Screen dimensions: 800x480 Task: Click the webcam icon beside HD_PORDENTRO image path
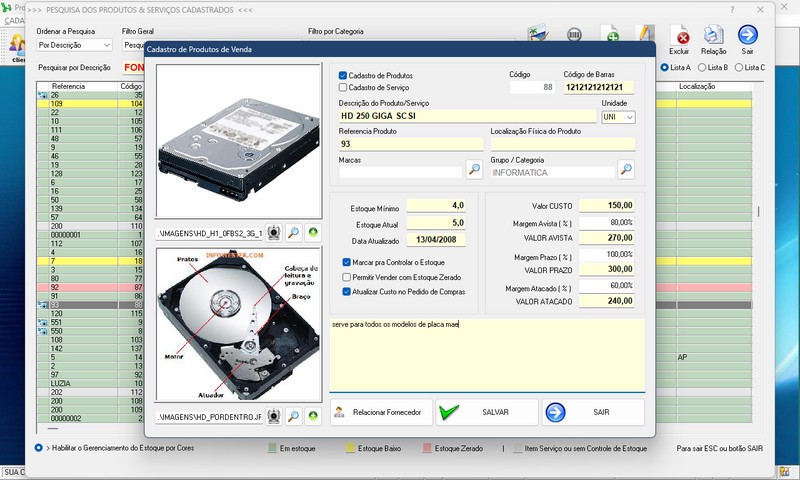(x=274, y=415)
